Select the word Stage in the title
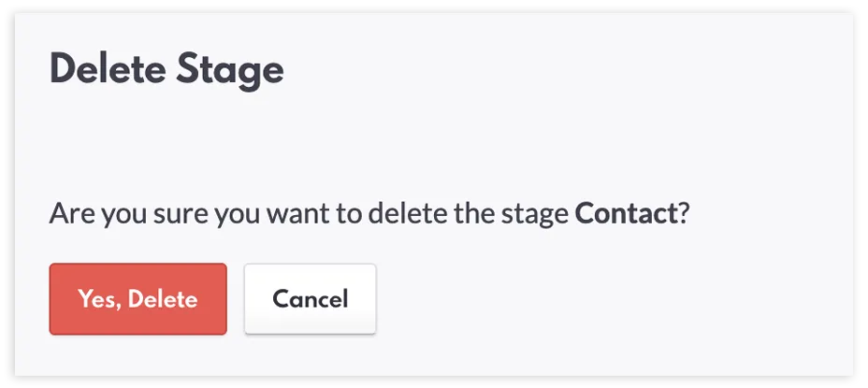Viewport: 868px width, 388px height. [x=234, y=71]
